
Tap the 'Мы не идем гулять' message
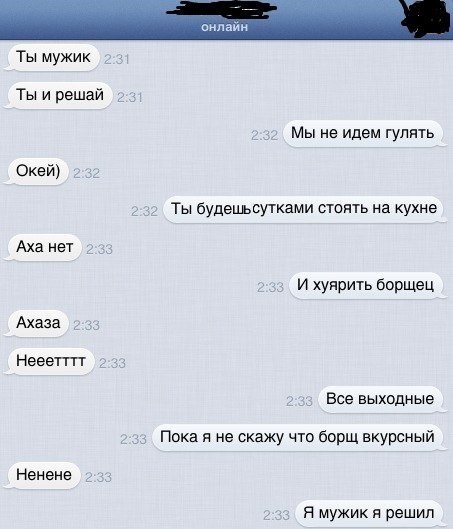[x=363, y=133]
